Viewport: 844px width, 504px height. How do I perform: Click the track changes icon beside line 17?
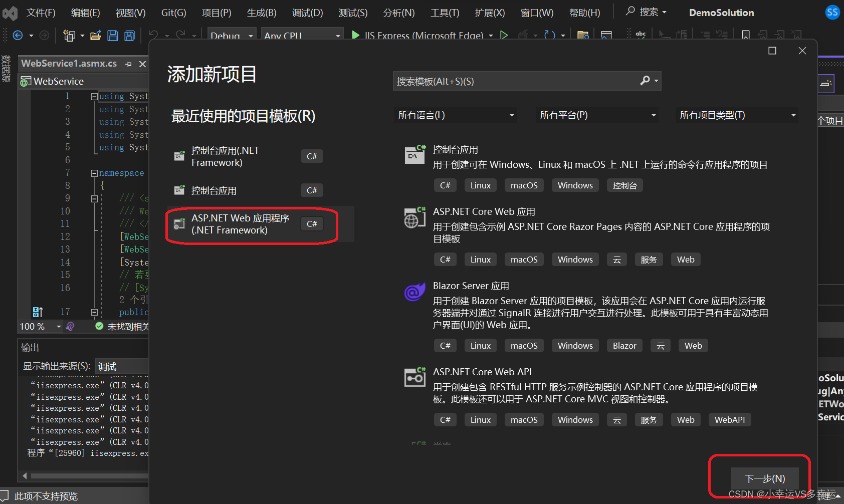point(38,312)
